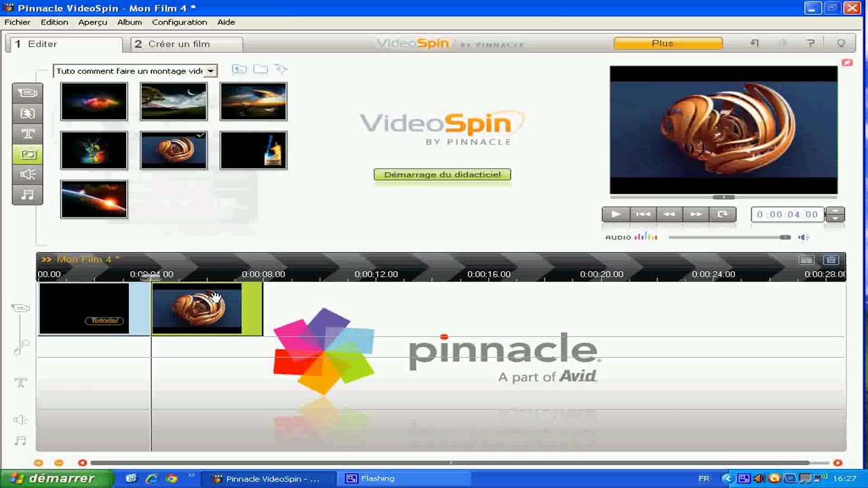Open the music note album tab
Viewport: 868px width, 488px height.
coord(28,195)
